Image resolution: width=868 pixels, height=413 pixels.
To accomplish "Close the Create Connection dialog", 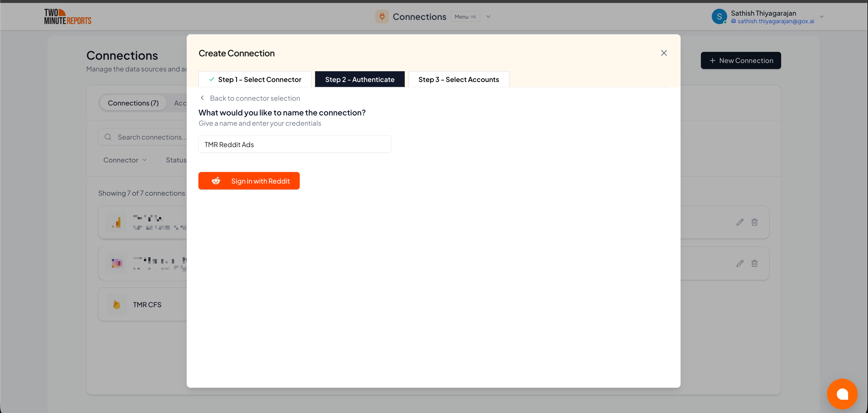I will click(x=664, y=53).
